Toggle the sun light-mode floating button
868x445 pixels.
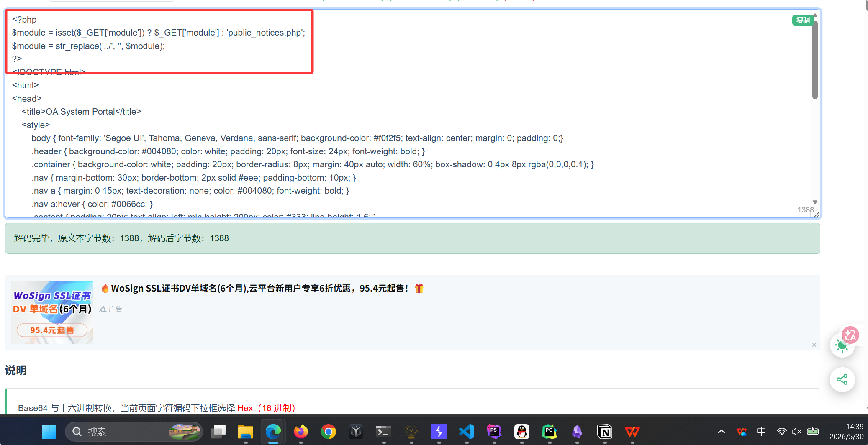pyautogui.click(x=841, y=346)
